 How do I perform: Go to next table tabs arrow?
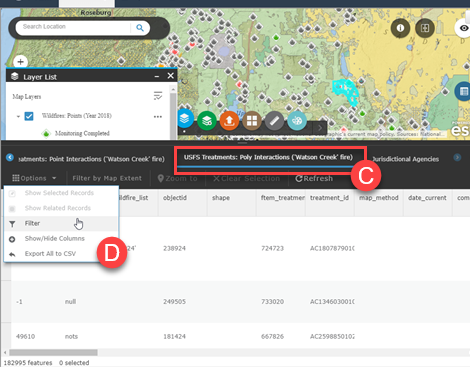[457, 157]
